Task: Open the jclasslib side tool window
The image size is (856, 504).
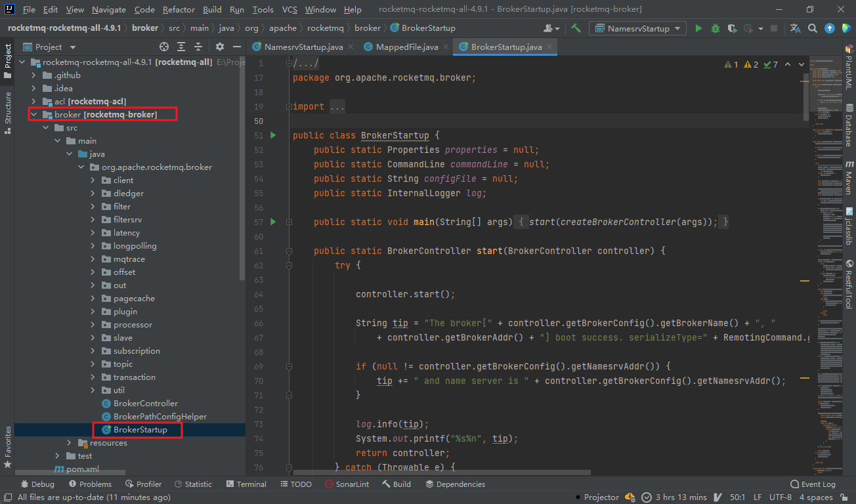Action: (849, 226)
